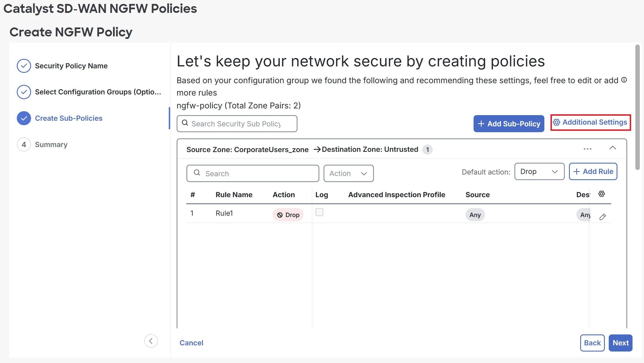This screenshot has height=363, width=644.
Task: Click the magnifier icon in the rule search box
Action: pos(197,173)
